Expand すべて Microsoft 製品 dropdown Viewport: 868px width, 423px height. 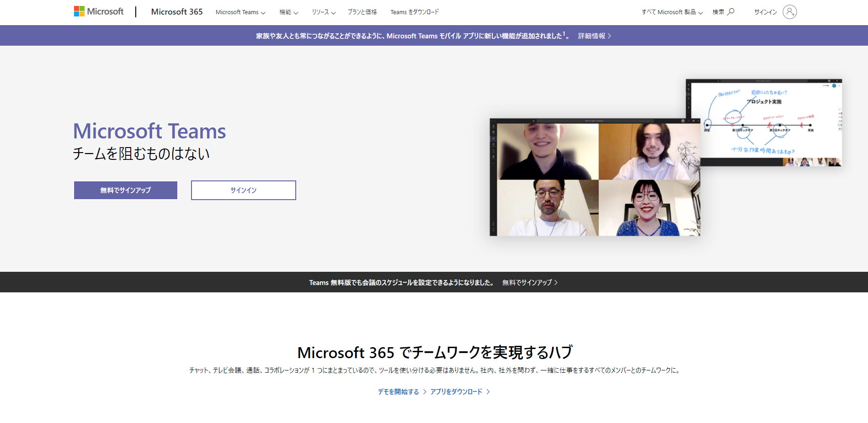(672, 12)
